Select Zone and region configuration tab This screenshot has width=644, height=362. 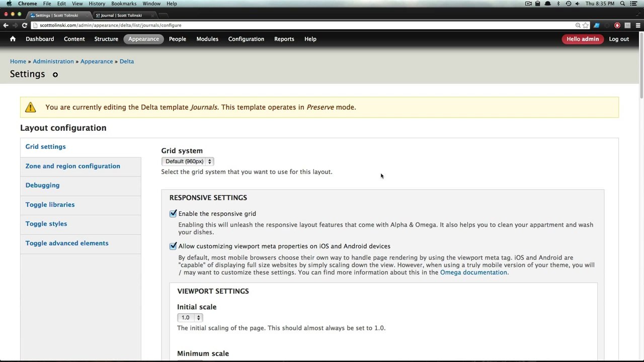pos(73,166)
